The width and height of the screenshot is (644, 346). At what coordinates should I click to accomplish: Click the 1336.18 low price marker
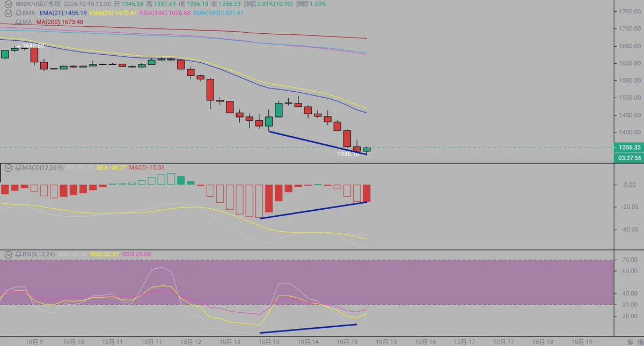click(x=348, y=154)
